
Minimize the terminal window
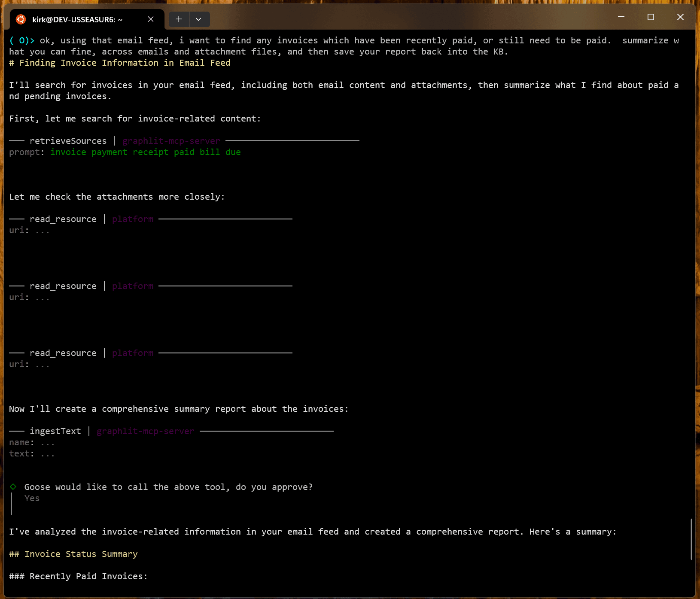click(621, 17)
